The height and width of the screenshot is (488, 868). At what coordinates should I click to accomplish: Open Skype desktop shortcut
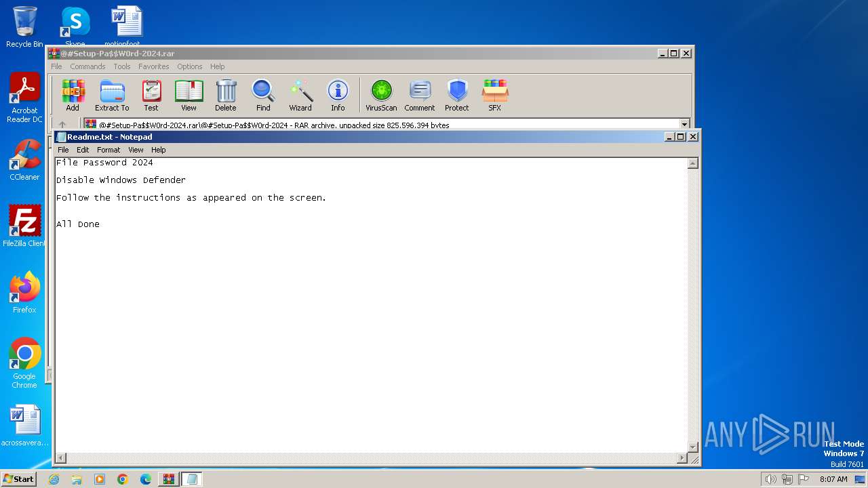pyautogui.click(x=75, y=26)
